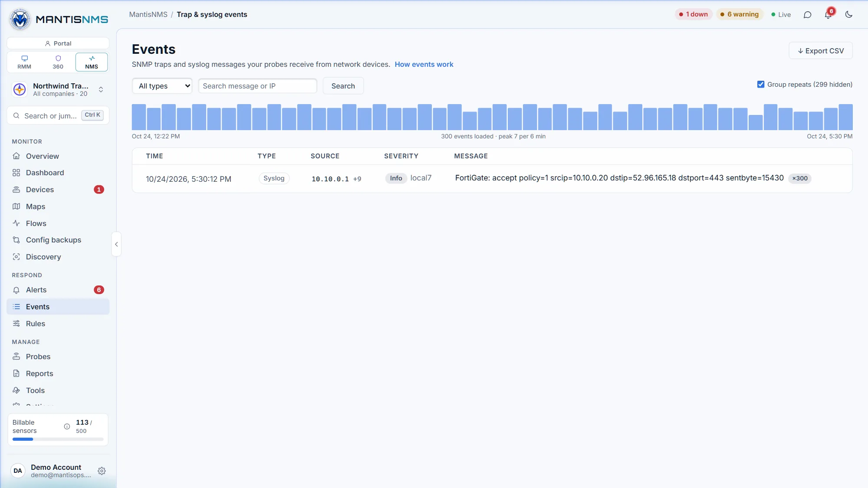Switch to the 360 tab

click(58, 62)
